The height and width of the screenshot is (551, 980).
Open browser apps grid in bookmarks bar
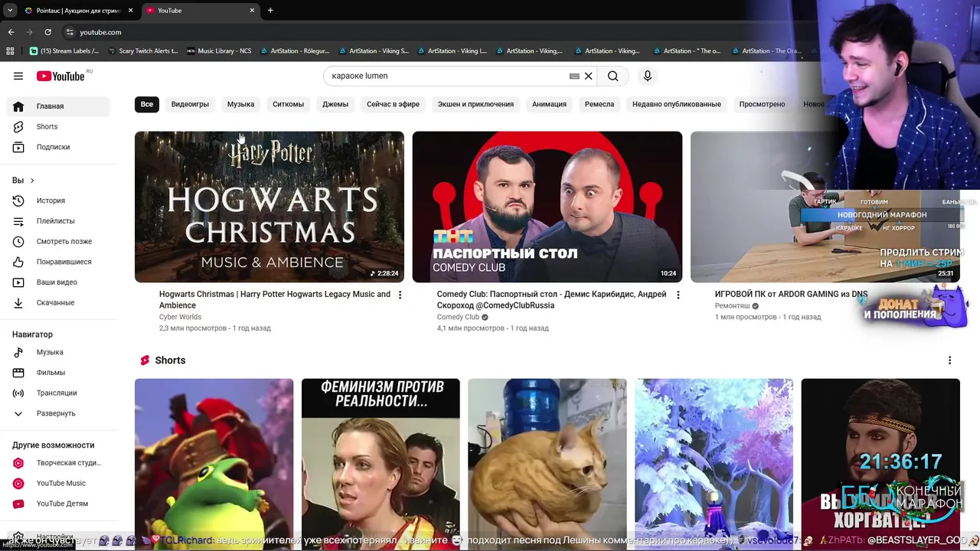coord(10,51)
